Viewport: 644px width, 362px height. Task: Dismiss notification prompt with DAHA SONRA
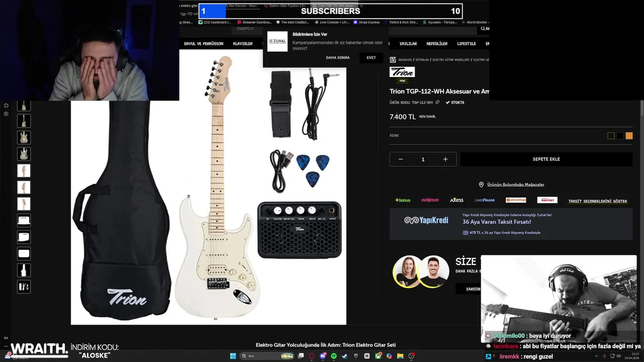point(338,58)
